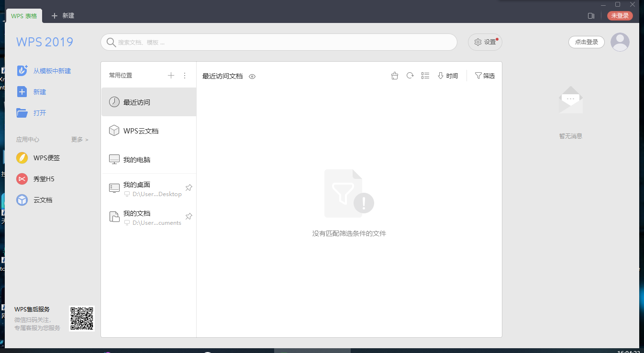Screen dimensions: 644x353
Task: Refresh the recent documents list
Action: click(x=410, y=76)
